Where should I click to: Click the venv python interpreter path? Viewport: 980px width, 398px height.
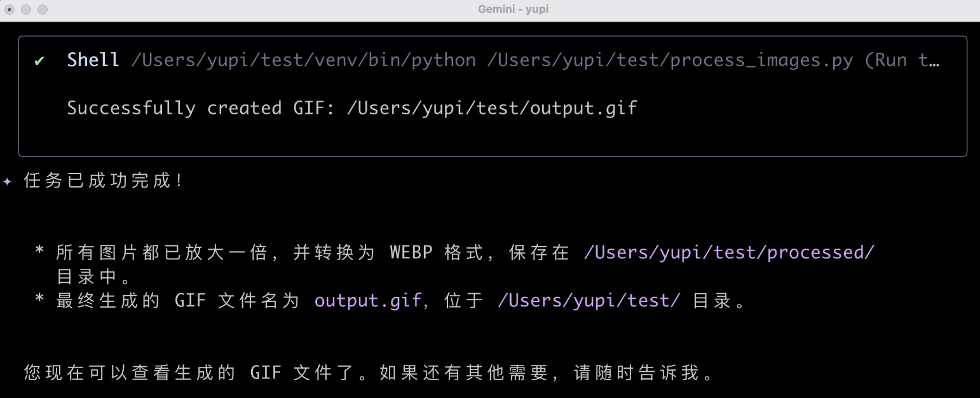point(304,60)
